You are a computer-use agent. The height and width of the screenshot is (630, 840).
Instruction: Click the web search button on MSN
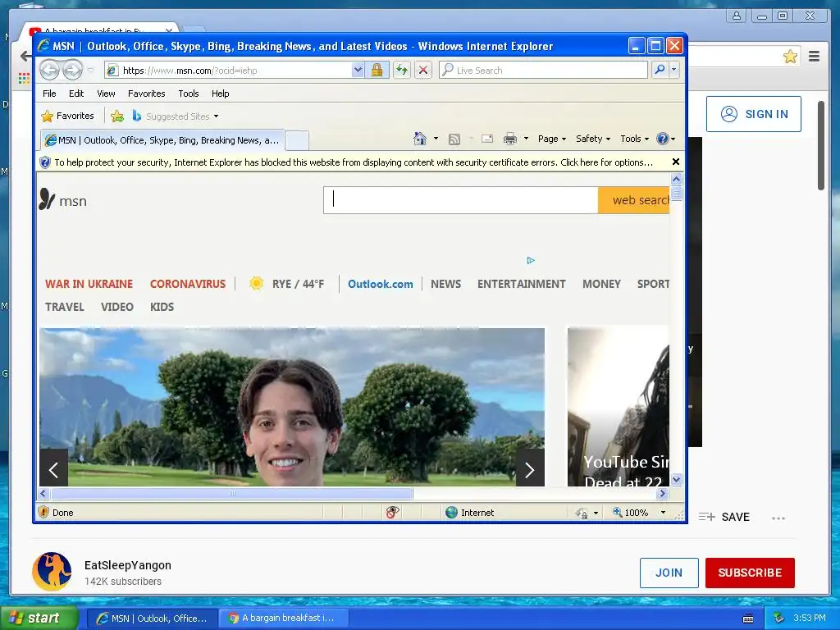(x=634, y=200)
